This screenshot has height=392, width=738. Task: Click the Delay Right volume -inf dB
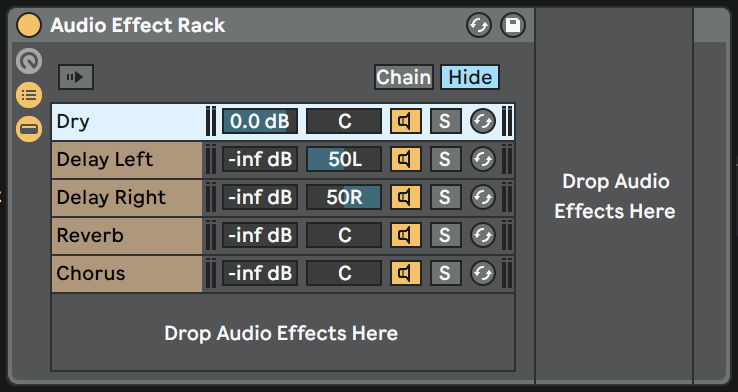tap(260, 198)
